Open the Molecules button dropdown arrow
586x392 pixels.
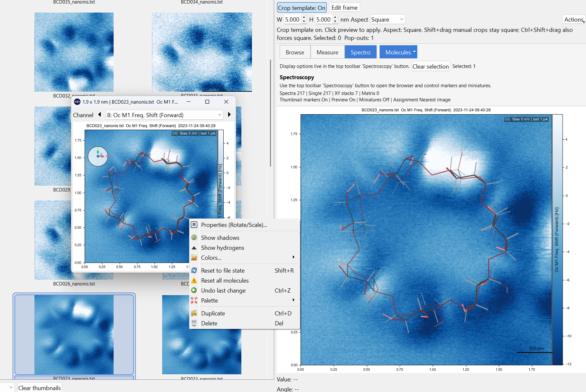414,52
